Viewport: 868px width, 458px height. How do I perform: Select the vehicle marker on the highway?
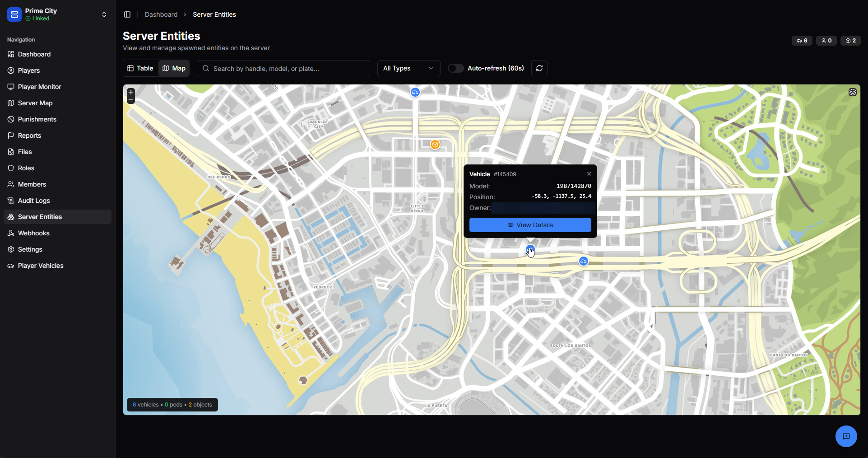(x=584, y=262)
